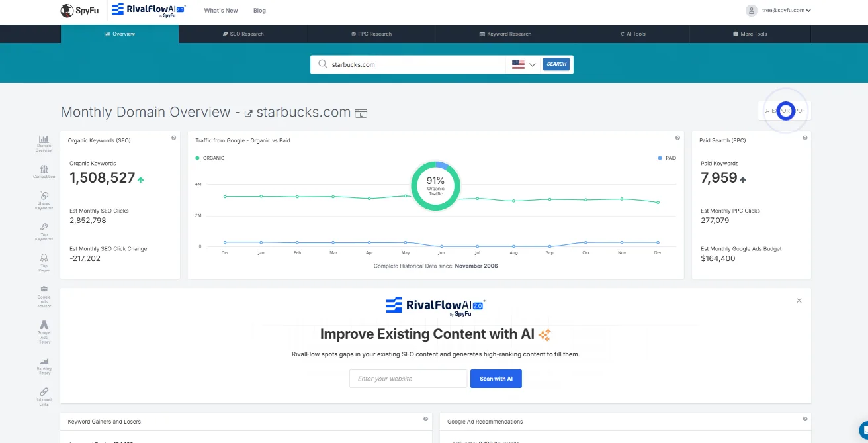Open Shared Keywords in the sidebar
The width and height of the screenshot is (868, 443).
pos(44,201)
